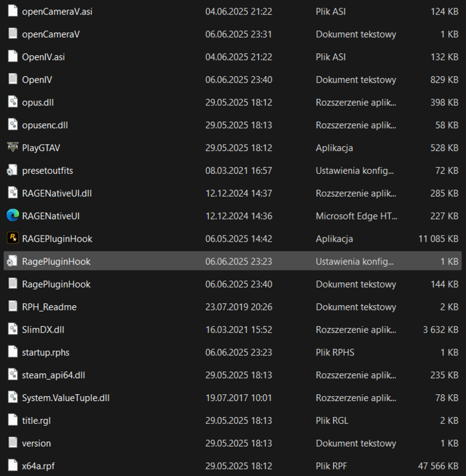The image size is (466, 476).
Task: Click file name opus.dll
Action: (38, 103)
